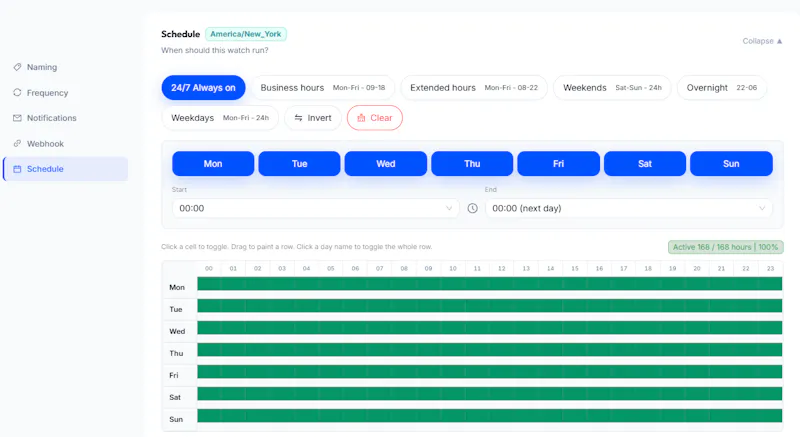Screen dimensions: 800x437
Task: Select the Weekdays Mon-Fri 24h preset
Action: pos(220,118)
